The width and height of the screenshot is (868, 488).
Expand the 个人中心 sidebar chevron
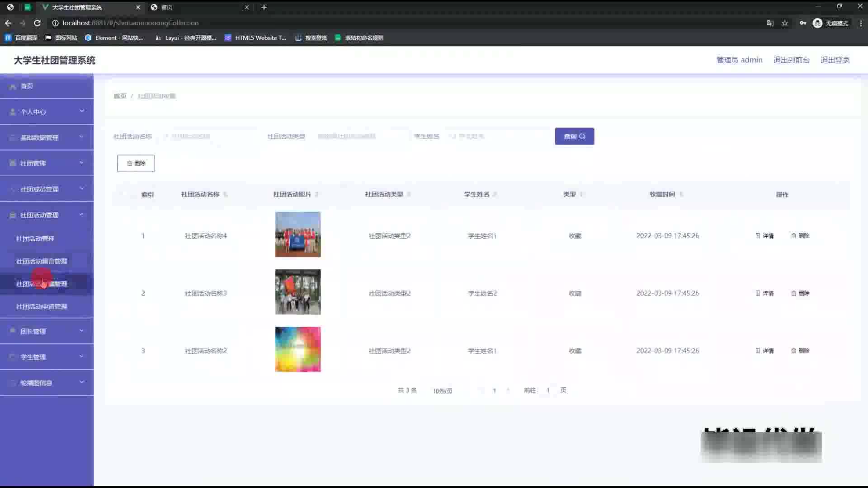82,111
